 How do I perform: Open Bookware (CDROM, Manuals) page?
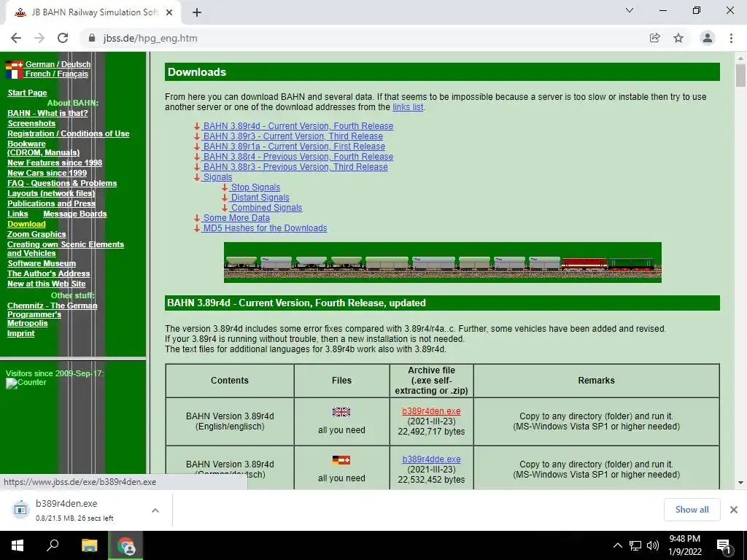[x=43, y=148]
